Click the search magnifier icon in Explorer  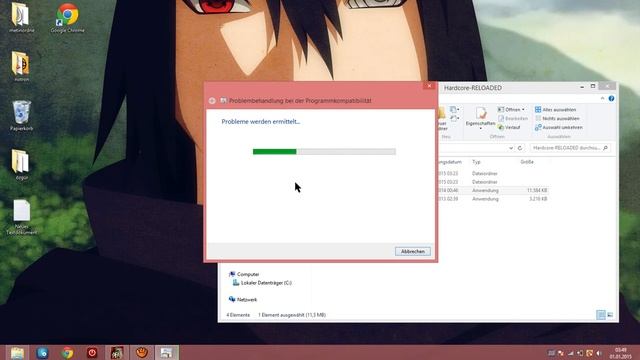[605, 148]
